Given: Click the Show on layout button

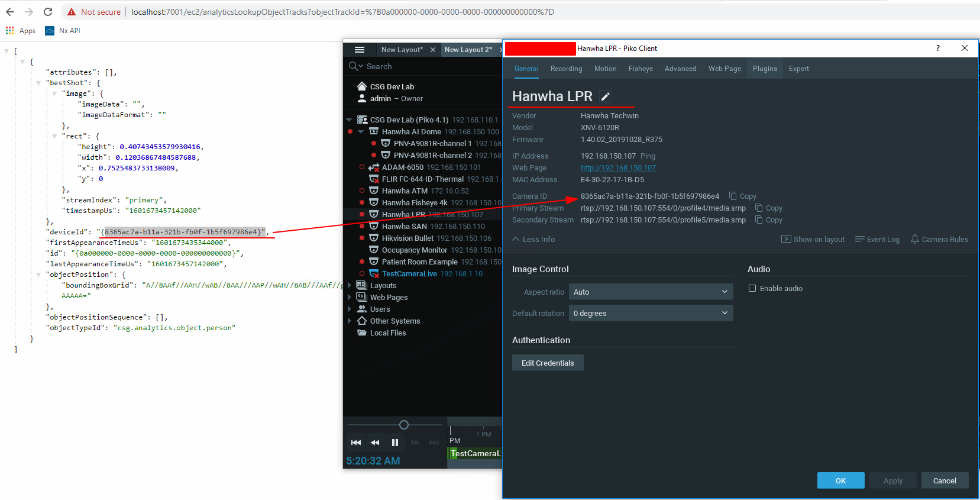Looking at the screenshot, I should click(x=813, y=240).
